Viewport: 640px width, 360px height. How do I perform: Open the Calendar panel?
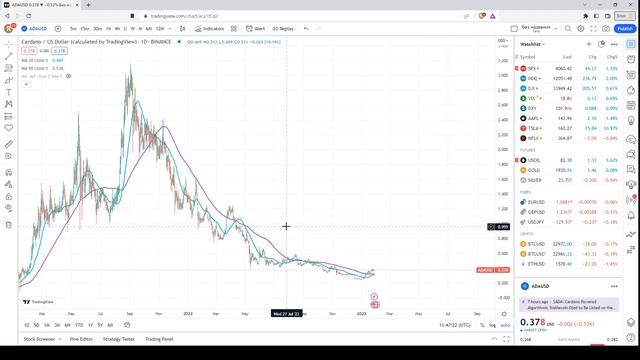point(631,106)
